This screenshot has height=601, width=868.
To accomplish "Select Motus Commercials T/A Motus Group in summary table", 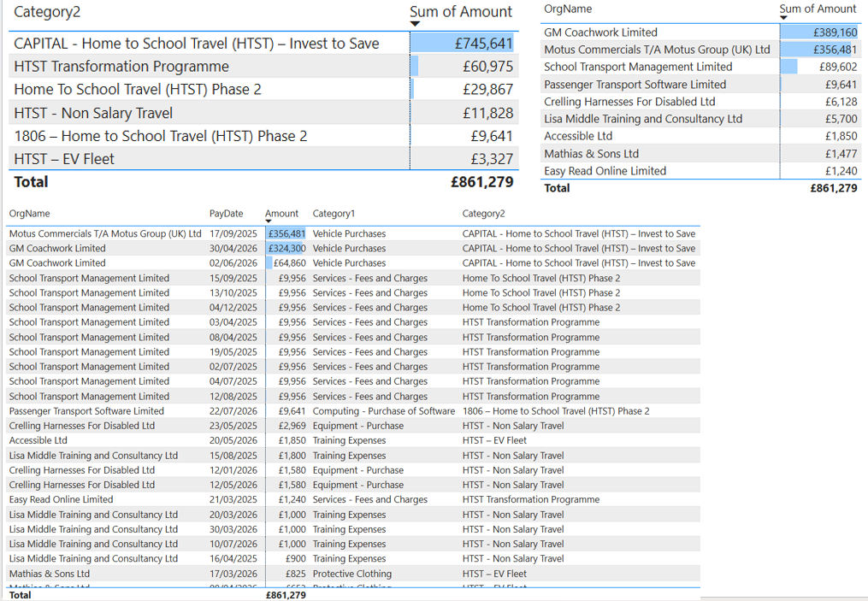I will 700,50.
